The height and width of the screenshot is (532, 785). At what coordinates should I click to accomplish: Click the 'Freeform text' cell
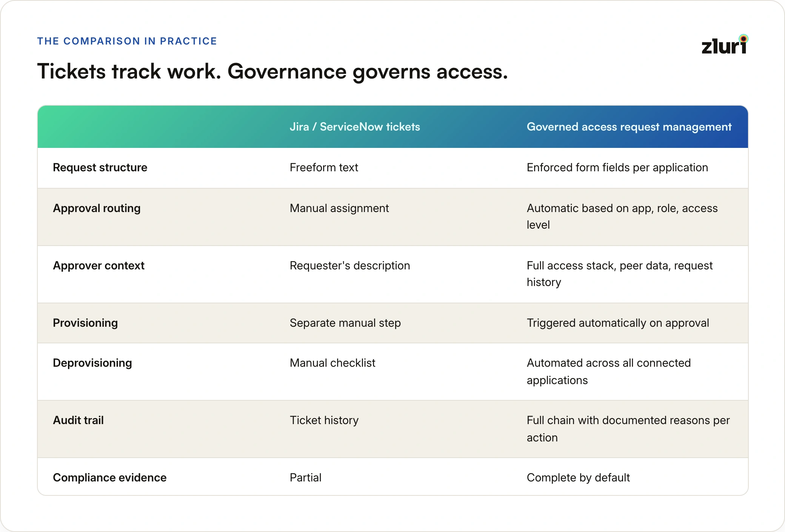(324, 168)
